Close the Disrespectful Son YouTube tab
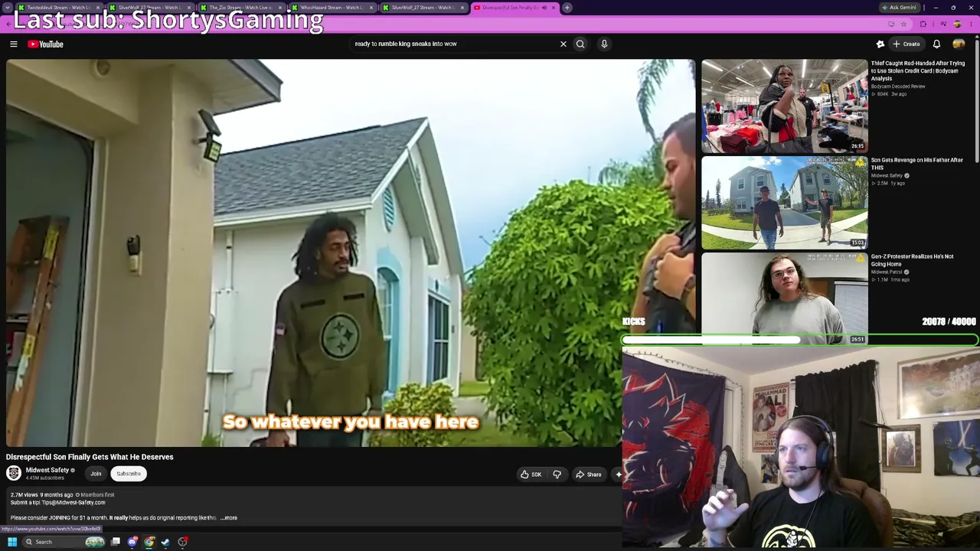This screenshot has width=980, height=551. [553, 8]
